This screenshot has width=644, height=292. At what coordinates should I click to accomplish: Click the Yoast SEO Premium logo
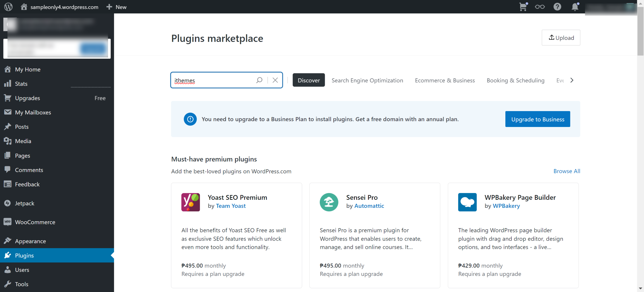point(191,202)
